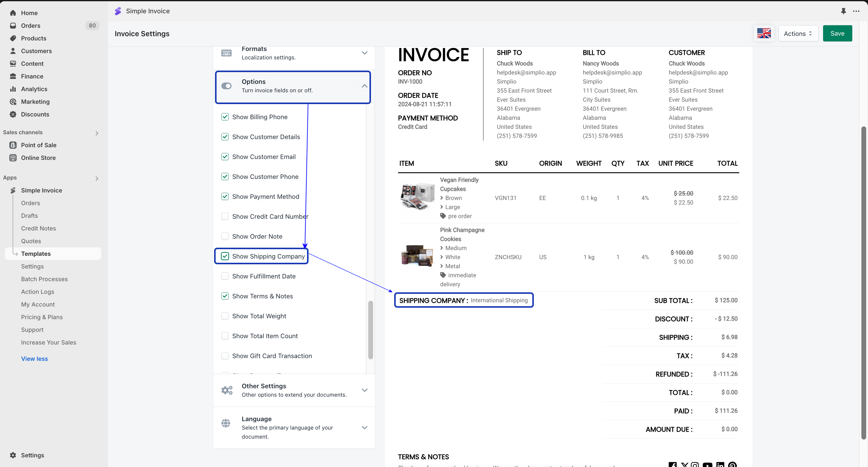Click the Point of Sale icon

pyautogui.click(x=13, y=145)
